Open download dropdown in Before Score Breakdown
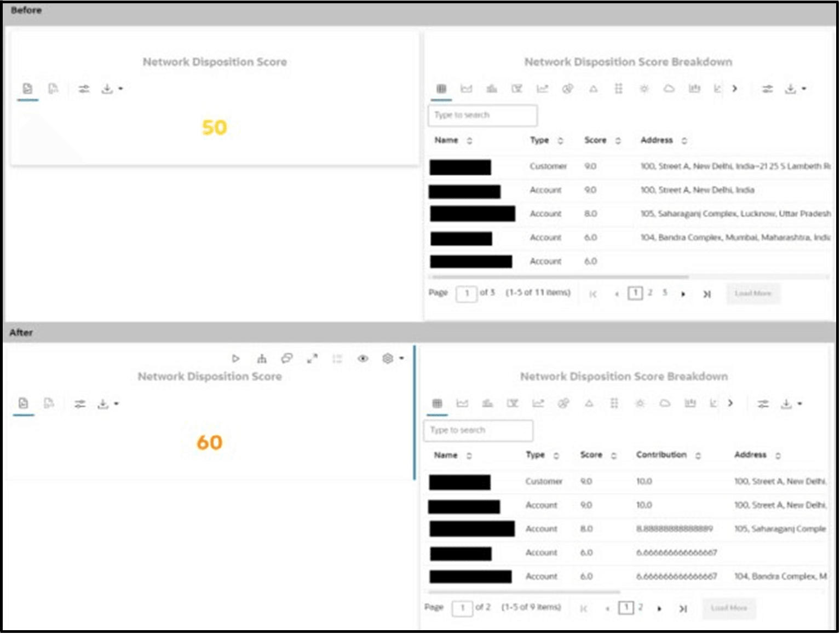This screenshot has height=634, width=840. tap(795, 89)
